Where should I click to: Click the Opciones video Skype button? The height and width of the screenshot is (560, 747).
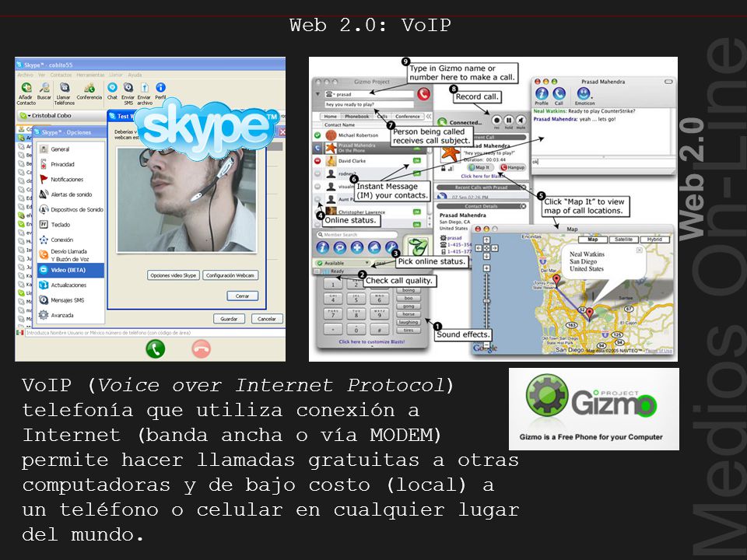[174, 275]
